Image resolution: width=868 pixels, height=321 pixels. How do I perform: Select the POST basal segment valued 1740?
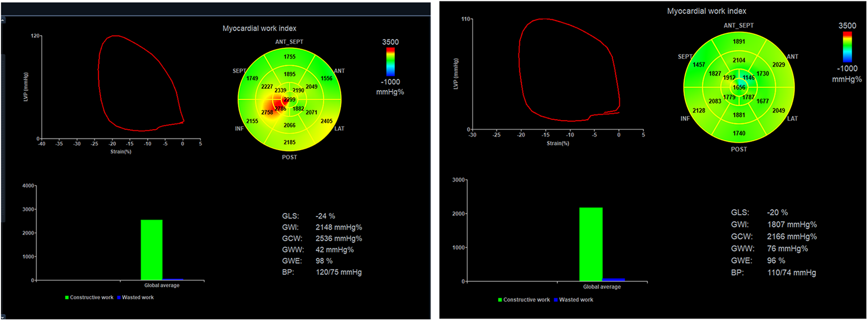point(739,133)
